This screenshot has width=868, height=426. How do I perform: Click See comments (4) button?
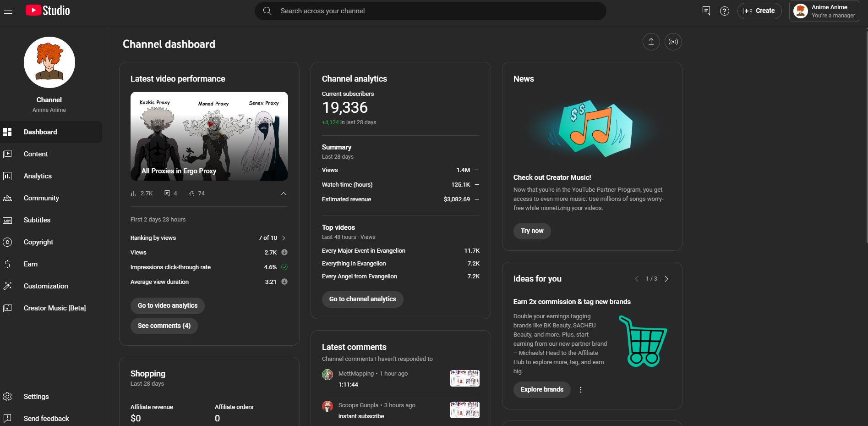164,326
